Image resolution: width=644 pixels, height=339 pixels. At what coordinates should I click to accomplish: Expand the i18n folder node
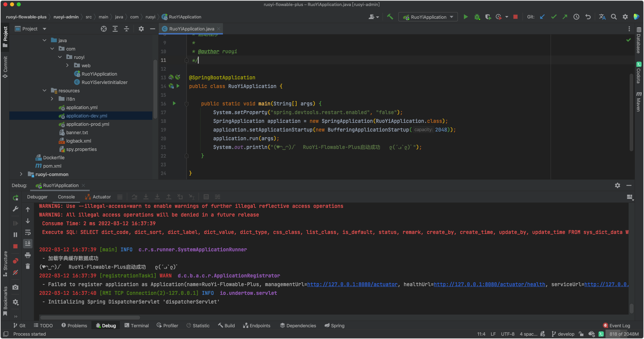pos(52,99)
